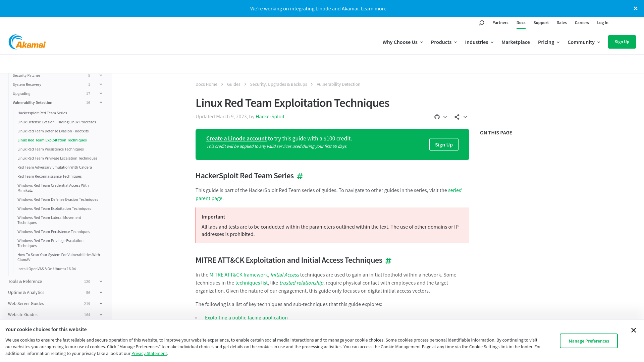Expand the Upgrading section chevron
This screenshot has height=362, width=644.
[x=101, y=94]
